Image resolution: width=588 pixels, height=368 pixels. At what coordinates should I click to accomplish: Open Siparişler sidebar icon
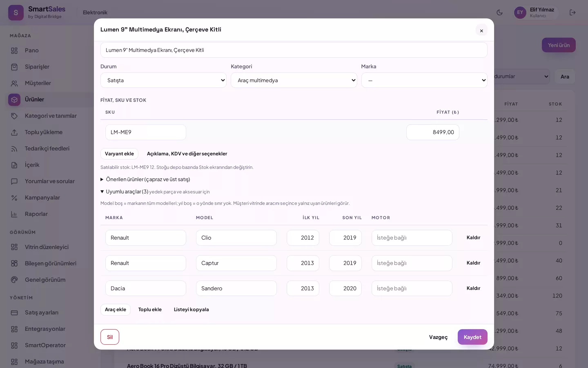point(14,67)
